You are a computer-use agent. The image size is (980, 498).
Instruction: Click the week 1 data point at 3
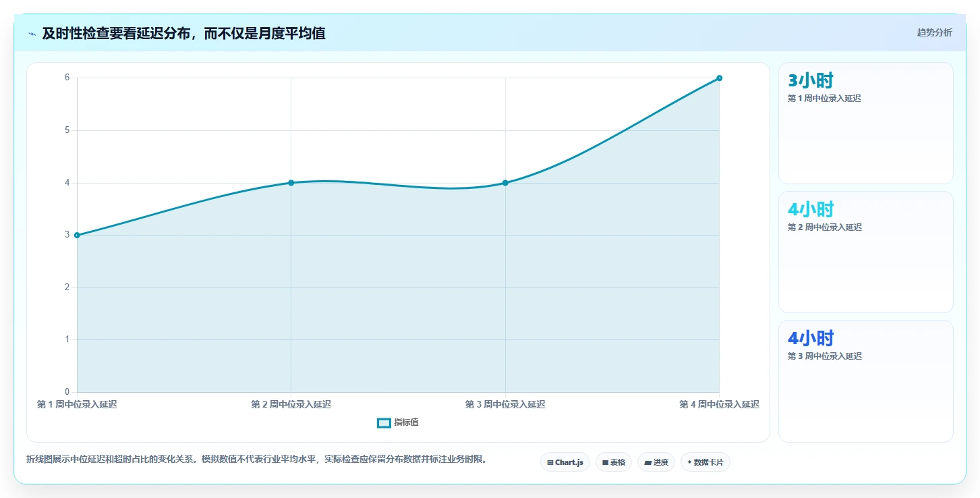(x=77, y=235)
